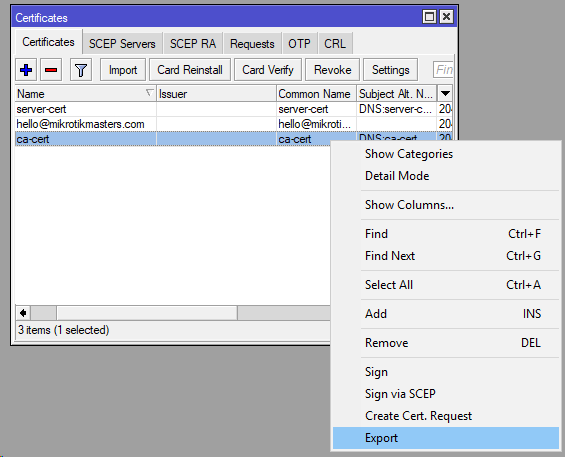The image size is (565, 457).
Task: Choose Find in the context menu
Action: (x=445, y=234)
